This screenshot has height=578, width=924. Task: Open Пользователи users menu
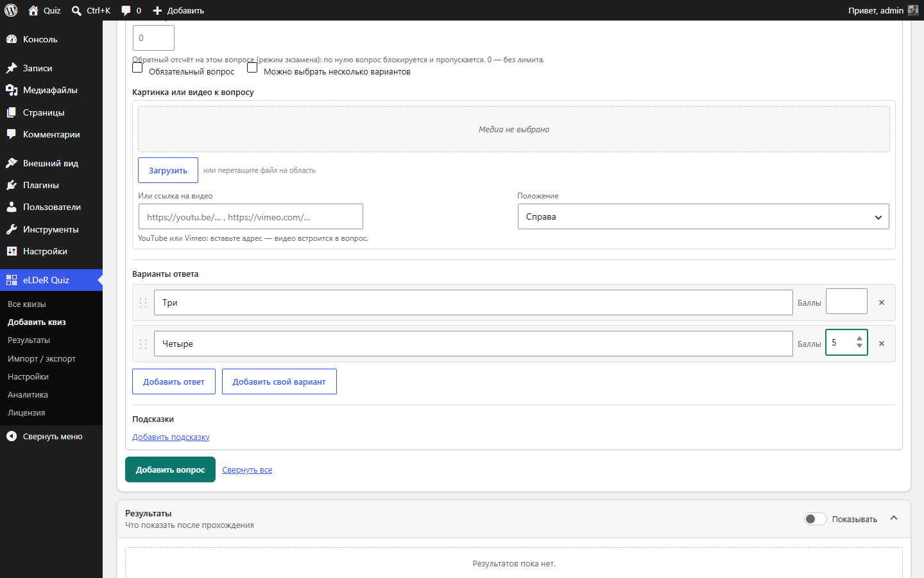[51, 207]
